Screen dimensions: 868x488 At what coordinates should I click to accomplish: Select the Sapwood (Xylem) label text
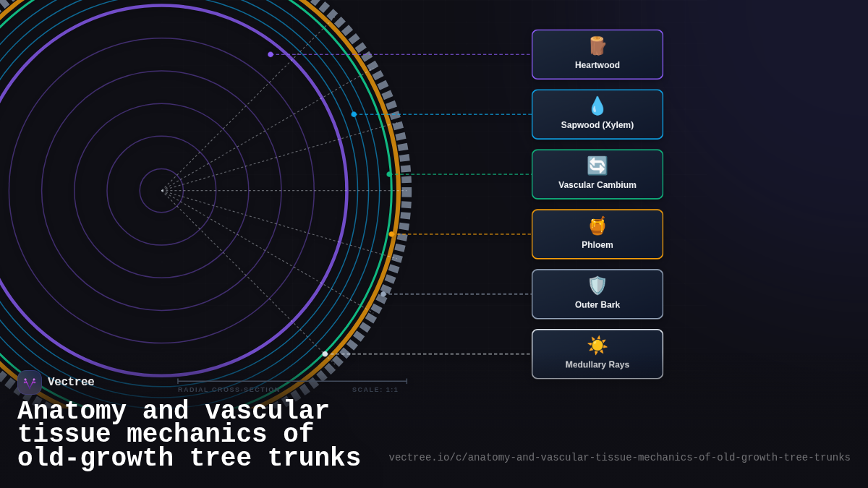click(x=597, y=125)
